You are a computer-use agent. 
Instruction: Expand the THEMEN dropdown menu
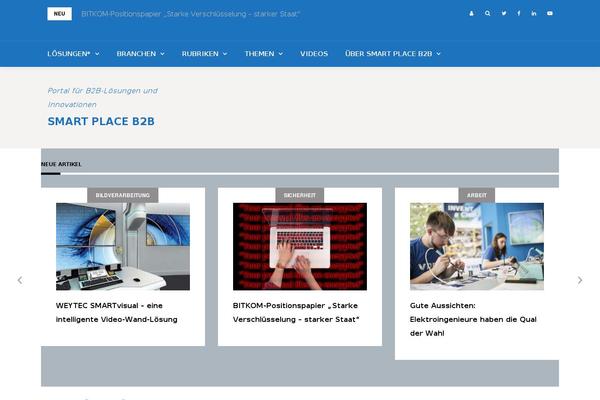click(264, 54)
